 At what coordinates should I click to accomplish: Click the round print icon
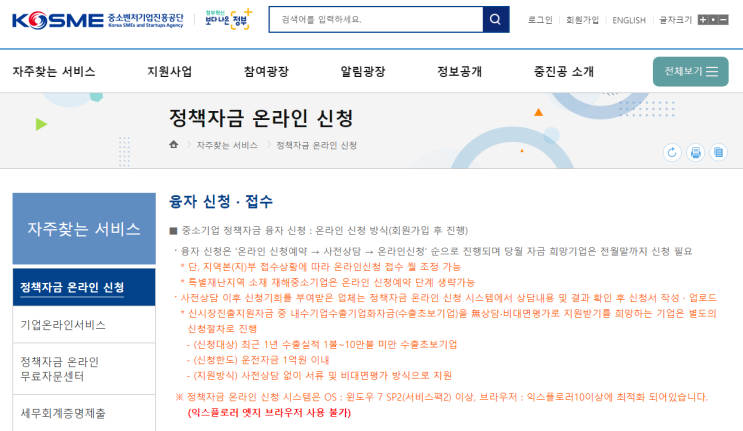click(x=695, y=153)
